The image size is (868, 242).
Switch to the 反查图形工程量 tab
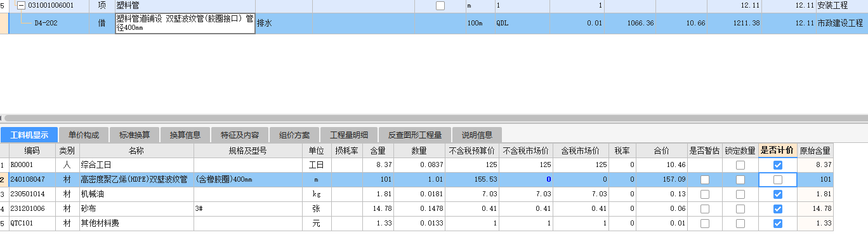(414, 135)
